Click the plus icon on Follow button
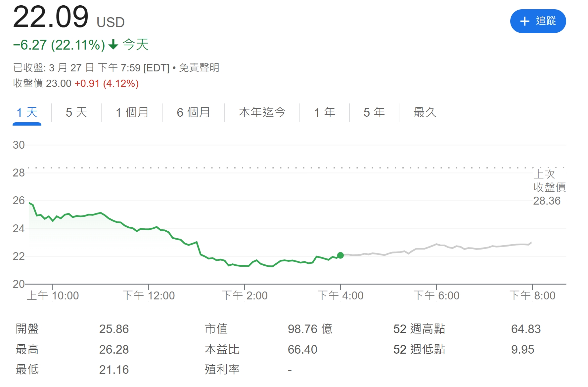Screen dimensions: 588x387 (525, 21)
